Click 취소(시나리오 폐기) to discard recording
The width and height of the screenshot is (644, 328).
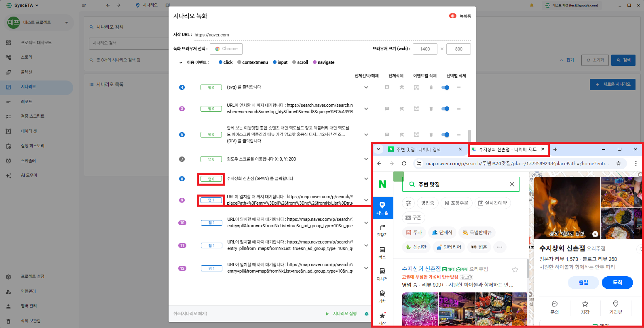190,313
